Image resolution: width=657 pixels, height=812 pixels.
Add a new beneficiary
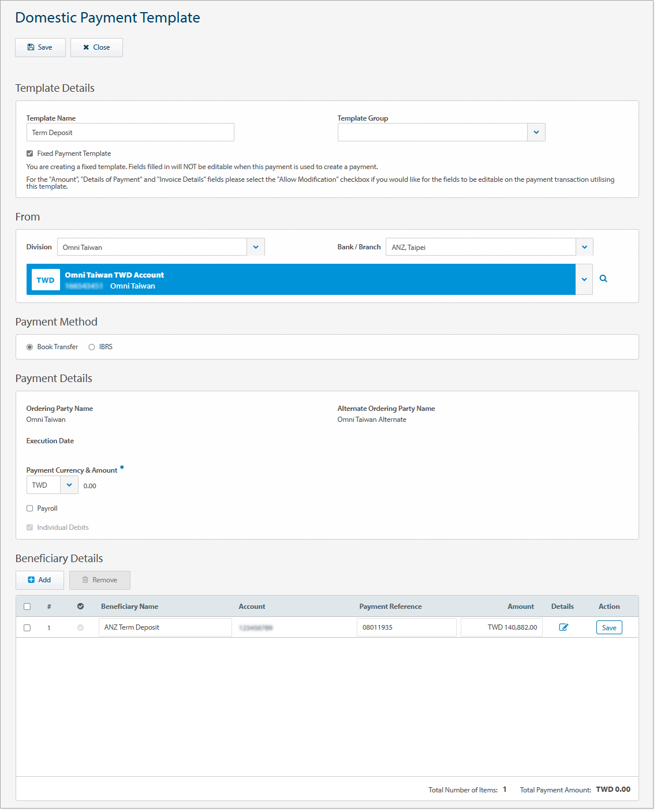(x=40, y=580)
